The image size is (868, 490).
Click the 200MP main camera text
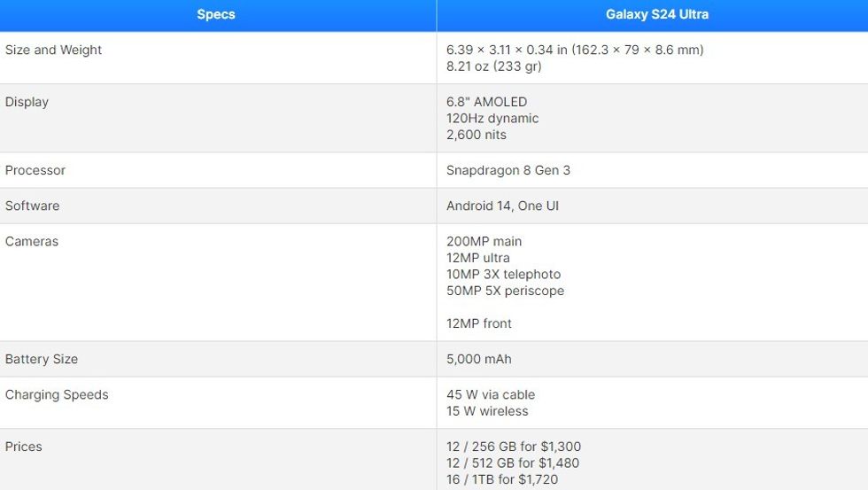[484, 241]
